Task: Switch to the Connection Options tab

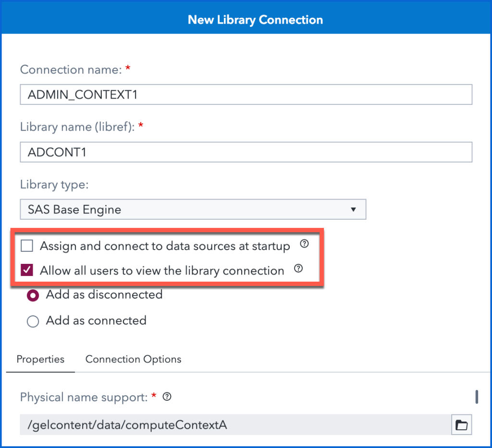Action: [133, 360]
